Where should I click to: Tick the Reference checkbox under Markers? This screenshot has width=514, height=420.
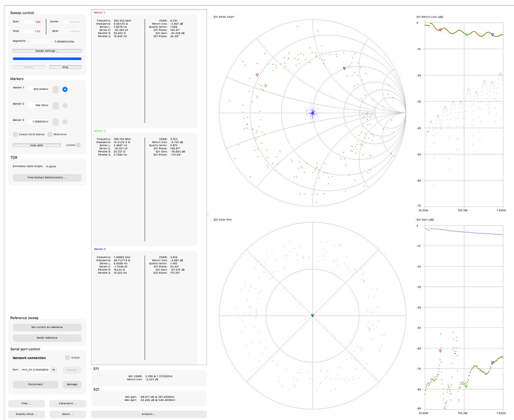click(50, 134)
